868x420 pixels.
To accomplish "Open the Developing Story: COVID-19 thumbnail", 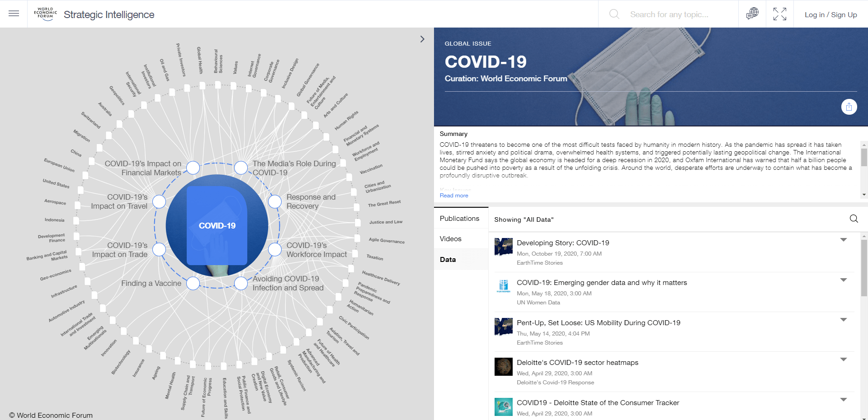I will point(503,247).
